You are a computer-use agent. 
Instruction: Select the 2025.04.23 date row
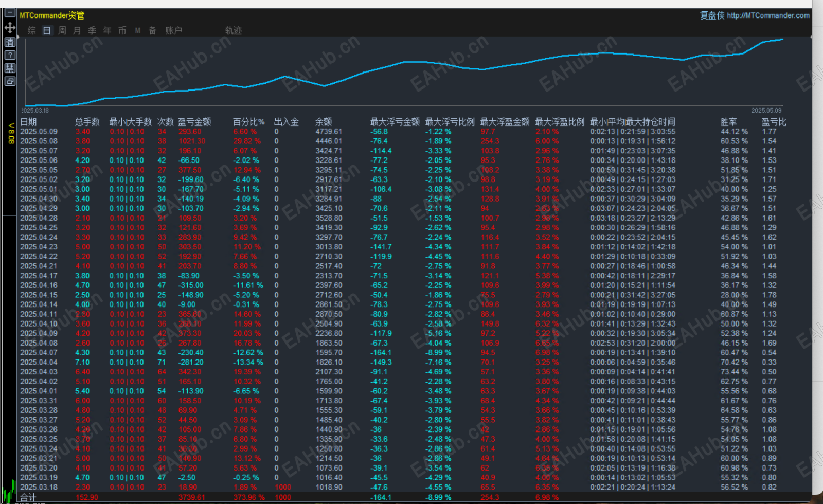39,247
